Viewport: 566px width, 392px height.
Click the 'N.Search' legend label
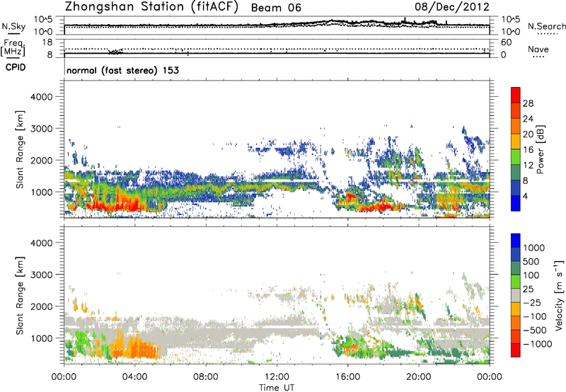(x=546, y=26)
